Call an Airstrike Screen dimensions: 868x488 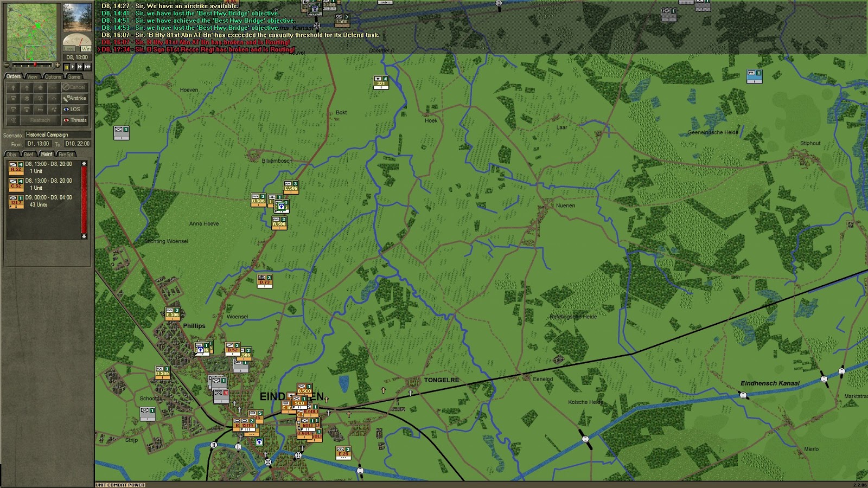75,98
